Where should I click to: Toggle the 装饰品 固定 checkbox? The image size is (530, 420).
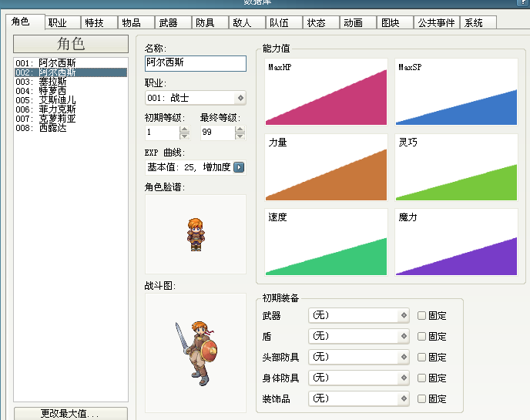421,398
